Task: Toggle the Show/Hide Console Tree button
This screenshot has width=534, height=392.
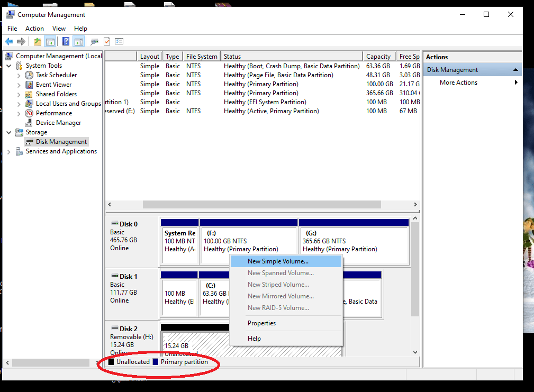Action: pyautogui.click(x=50, y=41)
